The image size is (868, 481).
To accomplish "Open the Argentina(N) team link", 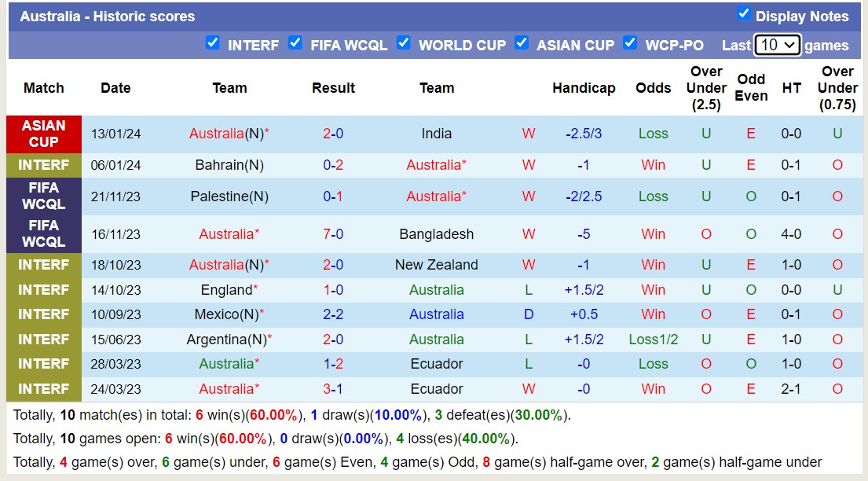I will (x=227, y=340).
